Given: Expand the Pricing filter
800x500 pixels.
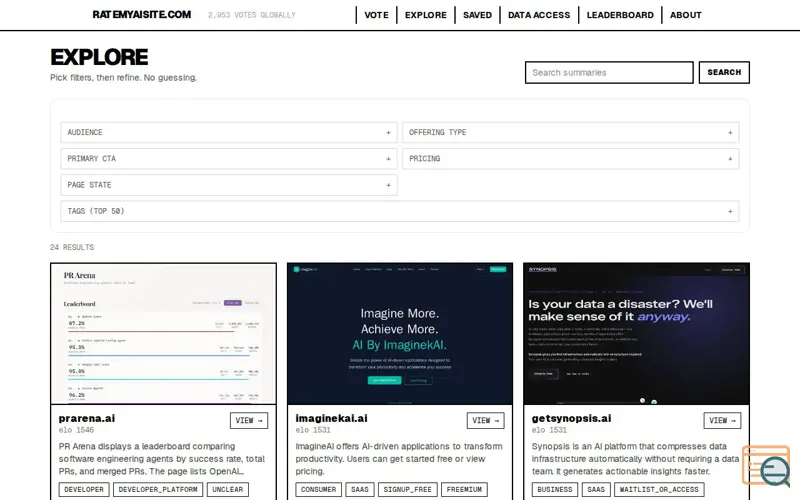Looking at the screenshot, I should pyautogui.click(x=570, y=159).
